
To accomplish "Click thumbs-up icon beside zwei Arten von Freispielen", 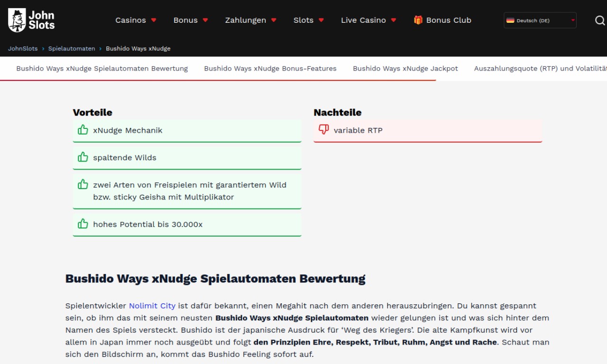I will tap(83, 184).
